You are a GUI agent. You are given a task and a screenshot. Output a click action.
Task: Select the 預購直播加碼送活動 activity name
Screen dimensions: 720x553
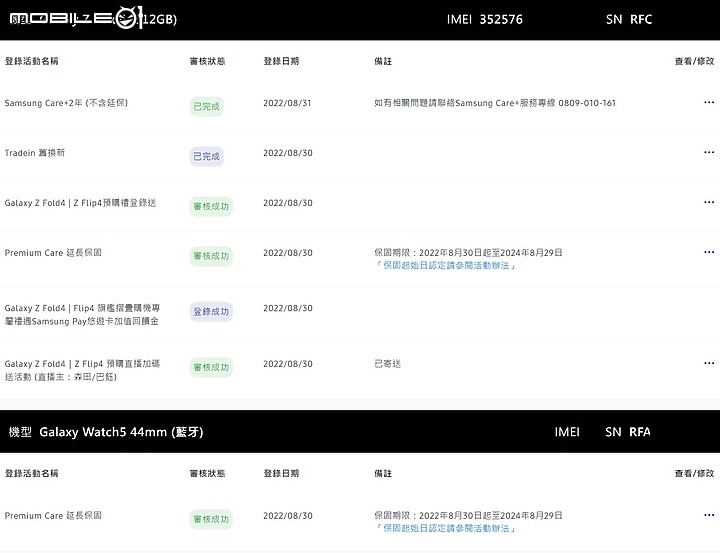[x=82, y=370]
